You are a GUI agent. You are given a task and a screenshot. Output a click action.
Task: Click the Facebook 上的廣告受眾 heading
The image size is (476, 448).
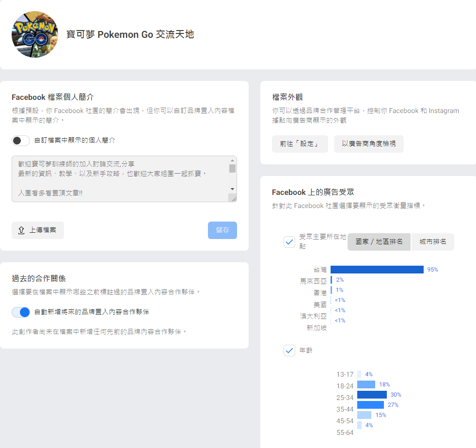pos(313,192)
